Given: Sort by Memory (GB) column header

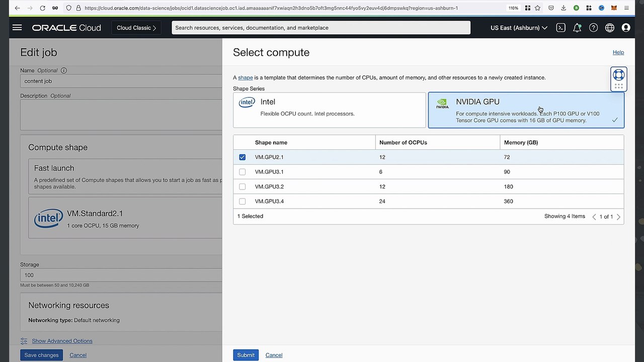Looking at the screenshot, I should 521,142.
